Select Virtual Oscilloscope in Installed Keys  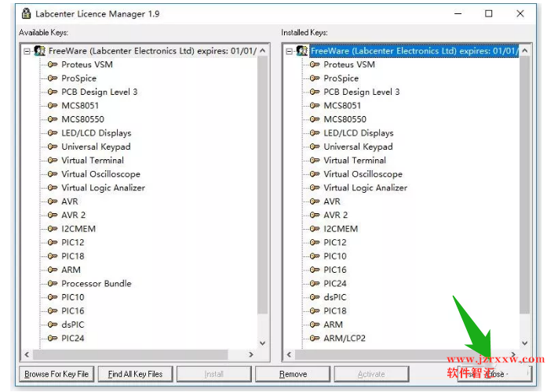click(x=363, y=174)
